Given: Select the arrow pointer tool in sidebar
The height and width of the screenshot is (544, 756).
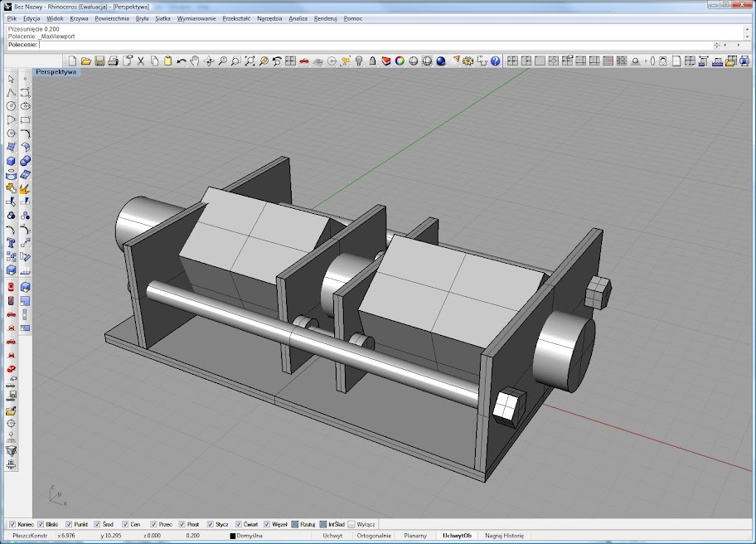Looking at the screenshot, I should [x=11, y=79].
